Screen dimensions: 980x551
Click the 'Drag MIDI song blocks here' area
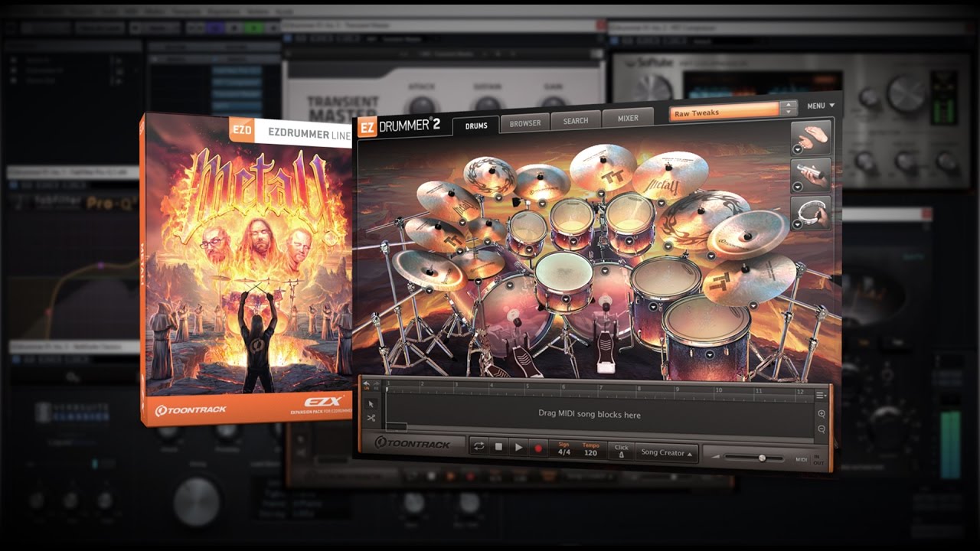[x=589, y=414]
